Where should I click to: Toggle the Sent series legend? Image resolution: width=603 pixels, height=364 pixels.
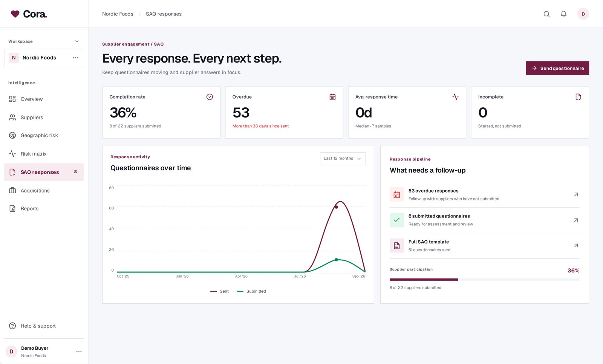pyautogui.click(x=219, y=291)
